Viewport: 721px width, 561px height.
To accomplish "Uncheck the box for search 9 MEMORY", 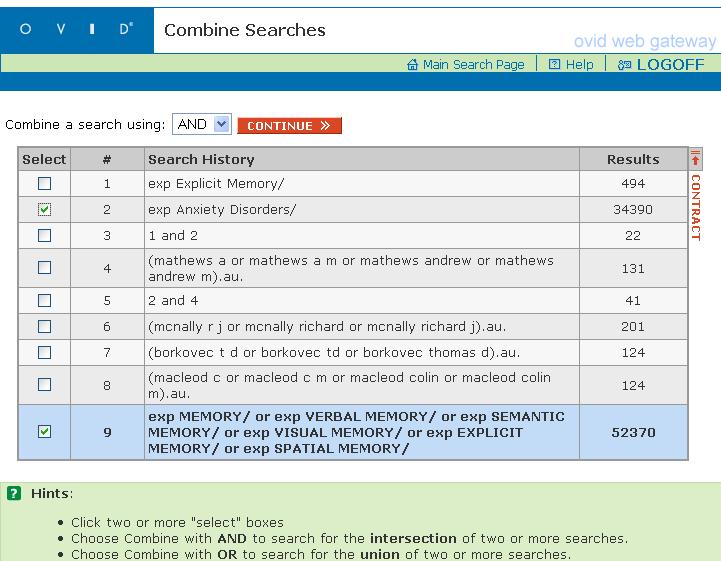I will [44, 431].
